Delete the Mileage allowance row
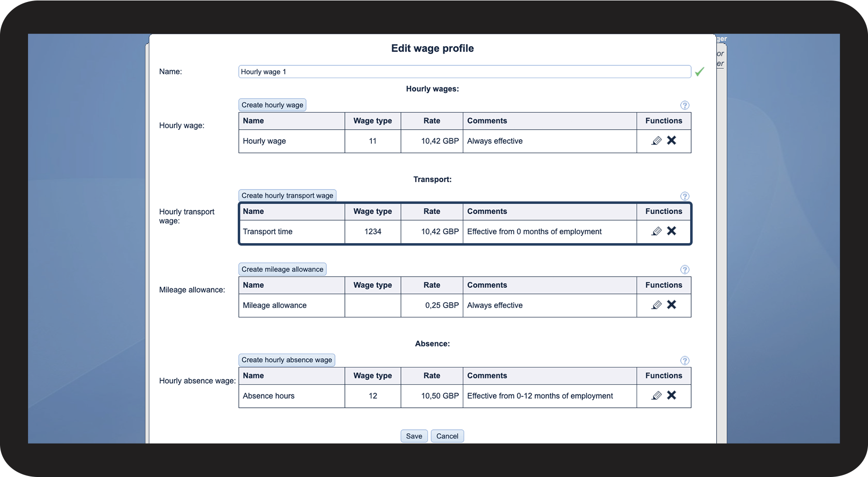868x477 pixels. pyautogui.click(x=672, y=305)
